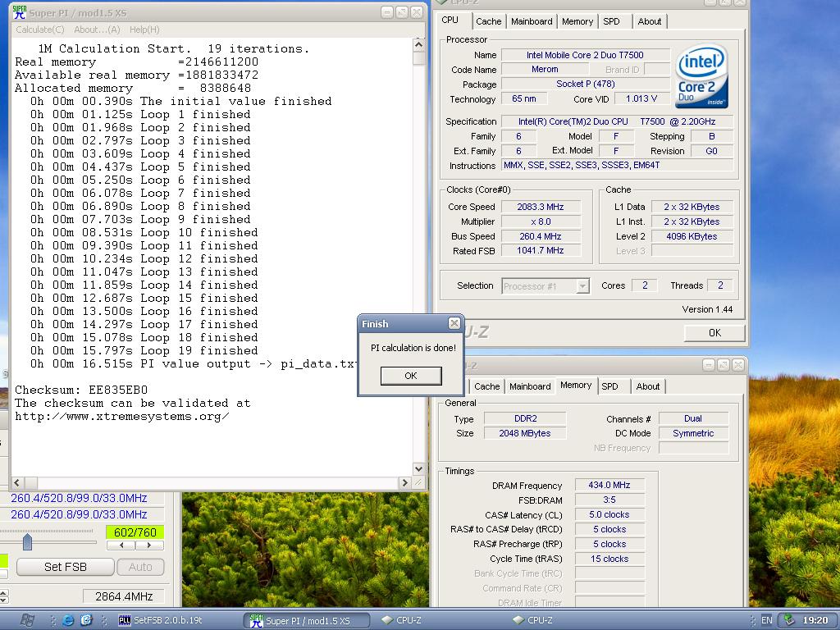This screenshot has height=630, width=840.
Task: Open SPD tab in upper CPU-Z window
Action: (x=611, y=21)
